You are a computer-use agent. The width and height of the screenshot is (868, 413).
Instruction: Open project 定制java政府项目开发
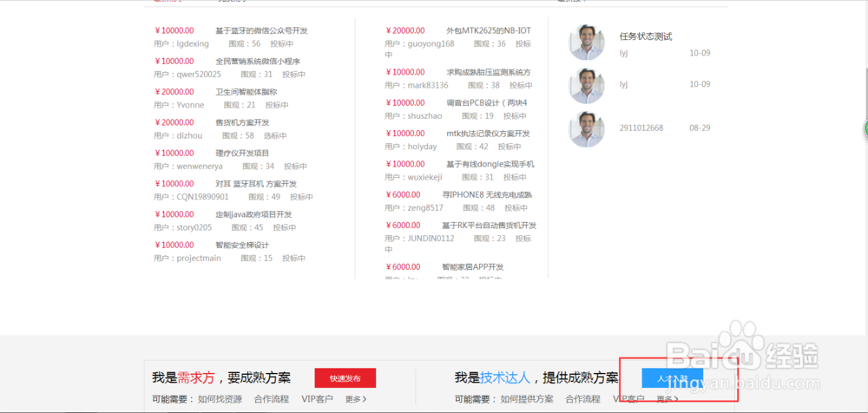(x=253, y=214)
